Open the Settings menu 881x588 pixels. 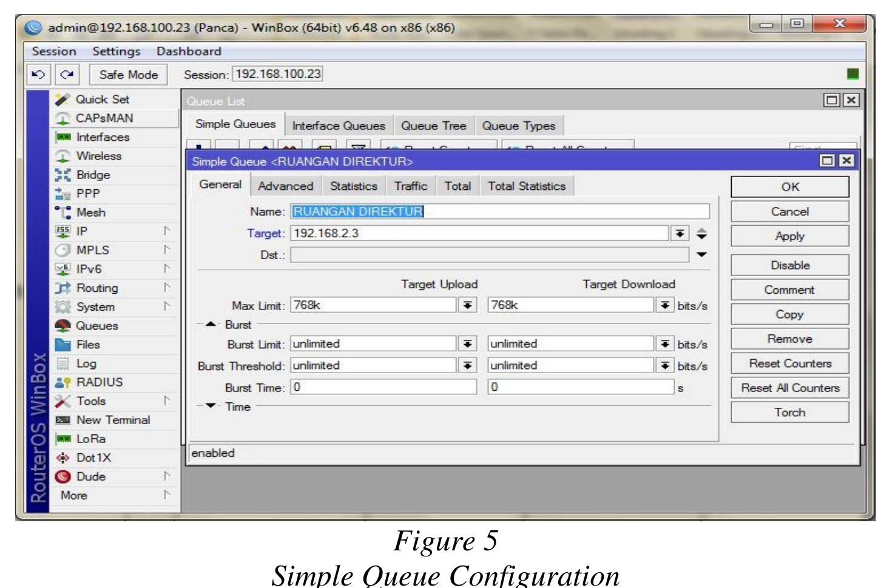[x=116, y=51]
